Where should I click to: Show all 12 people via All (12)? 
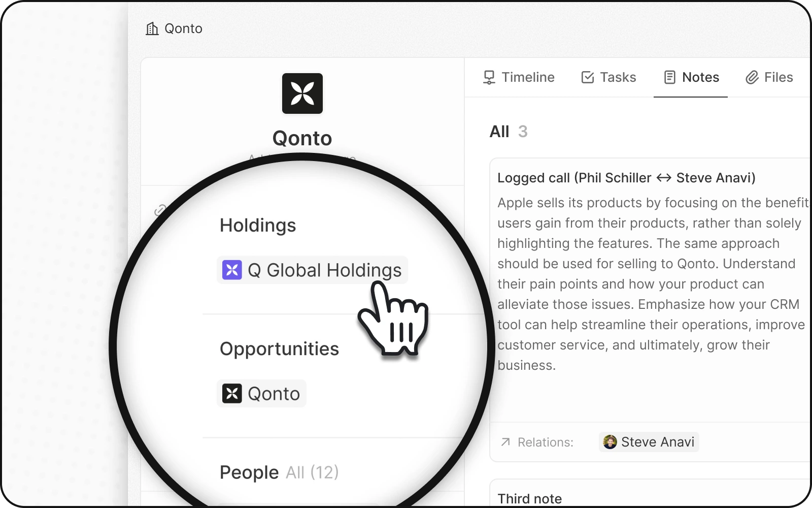[x=312, y=472]
